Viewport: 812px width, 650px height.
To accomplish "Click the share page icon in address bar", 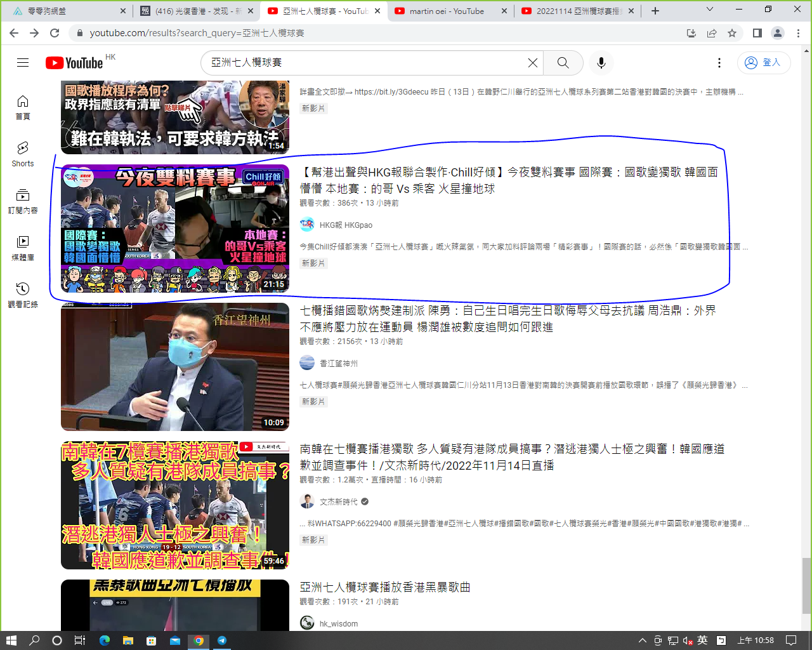I will [x=712, y=33].
